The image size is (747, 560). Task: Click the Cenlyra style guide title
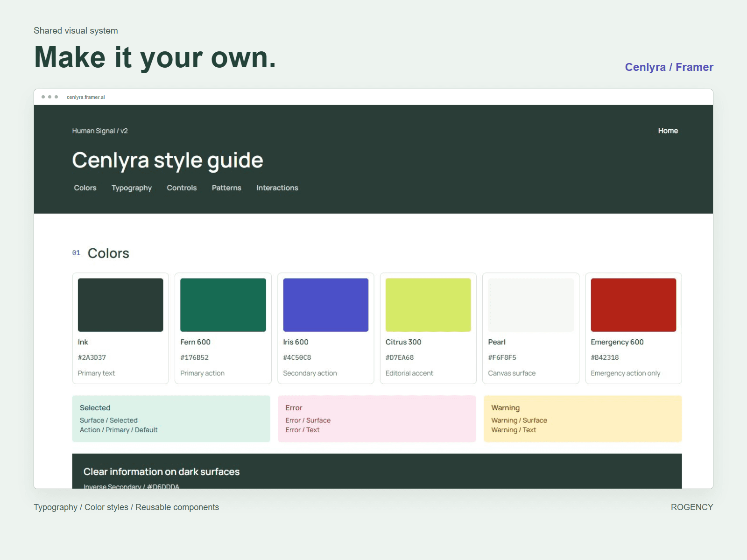point(168,161)
